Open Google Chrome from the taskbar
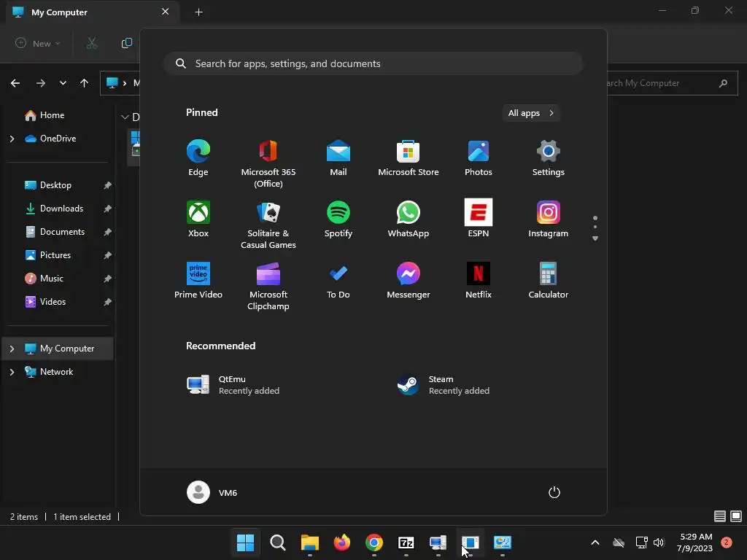Image resolution: width=747 pixels, height=560 pixels. pyautogui.click(x=374, y=542)
